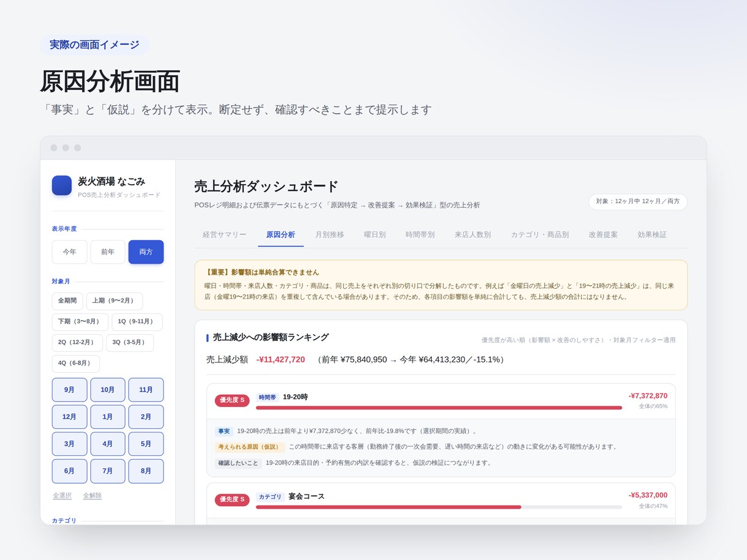Switch to the 月別推移 tab
The width and height of the screenshot is (747, 560).
click(x=329, y=234)
